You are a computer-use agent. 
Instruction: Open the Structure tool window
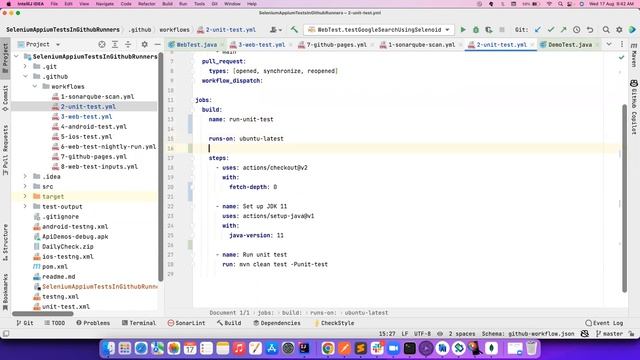[5, 243]
